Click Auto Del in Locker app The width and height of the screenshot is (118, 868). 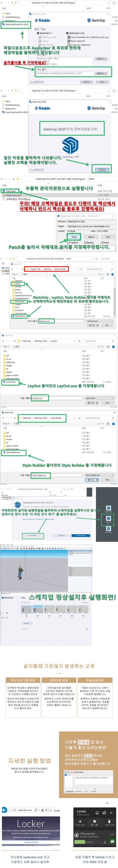tap(110, 823)
